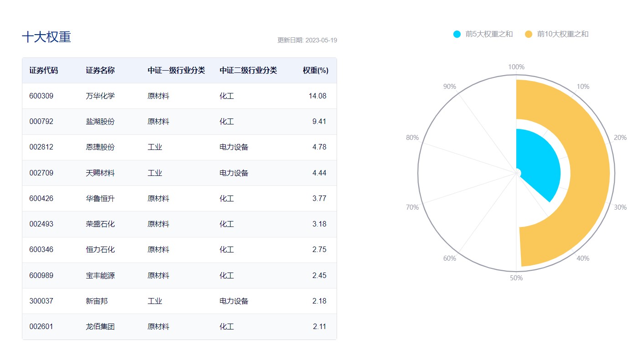Click the yellow 前10大权重之和 legend dot
The image size is (644, 350).
tap(529, 34)
